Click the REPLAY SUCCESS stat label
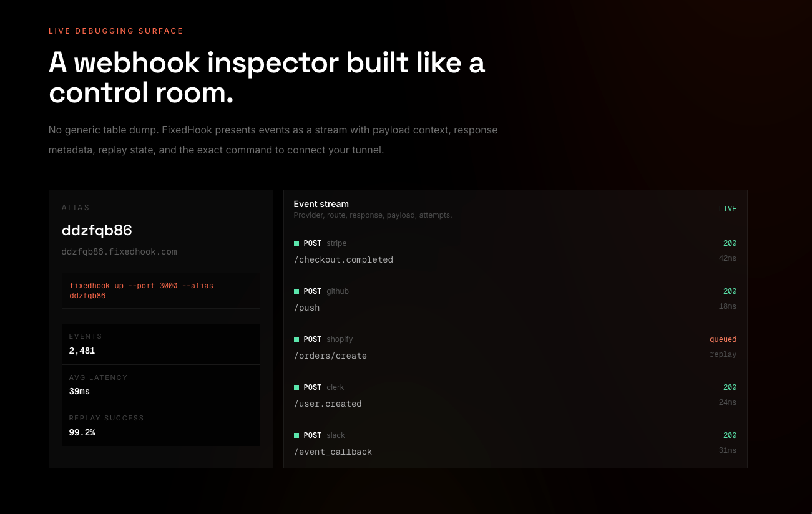 tap(107, 418)
